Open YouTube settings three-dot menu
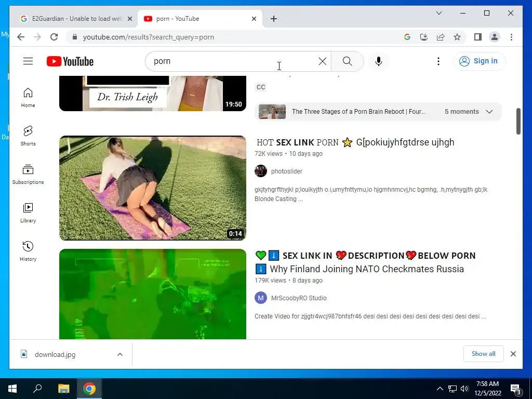The height and width of the screenshot is (399, 532). (x=438, y=61)
